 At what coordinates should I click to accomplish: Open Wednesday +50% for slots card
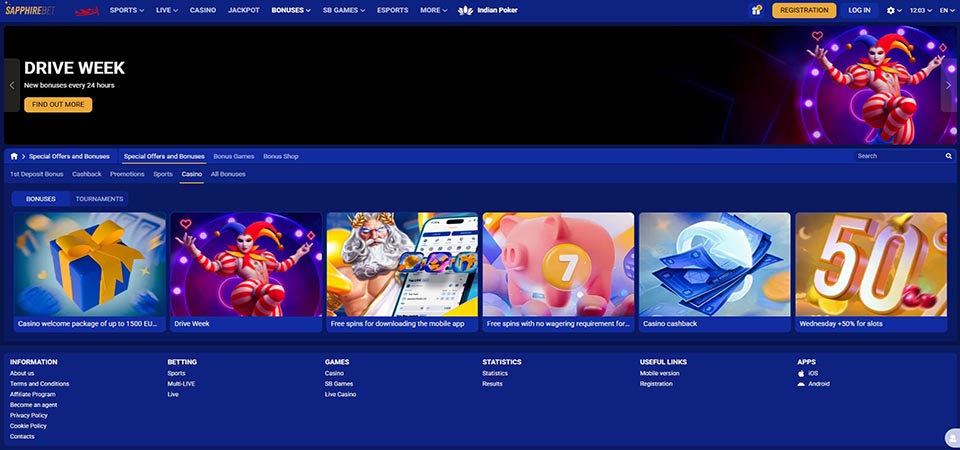point(871,272)
